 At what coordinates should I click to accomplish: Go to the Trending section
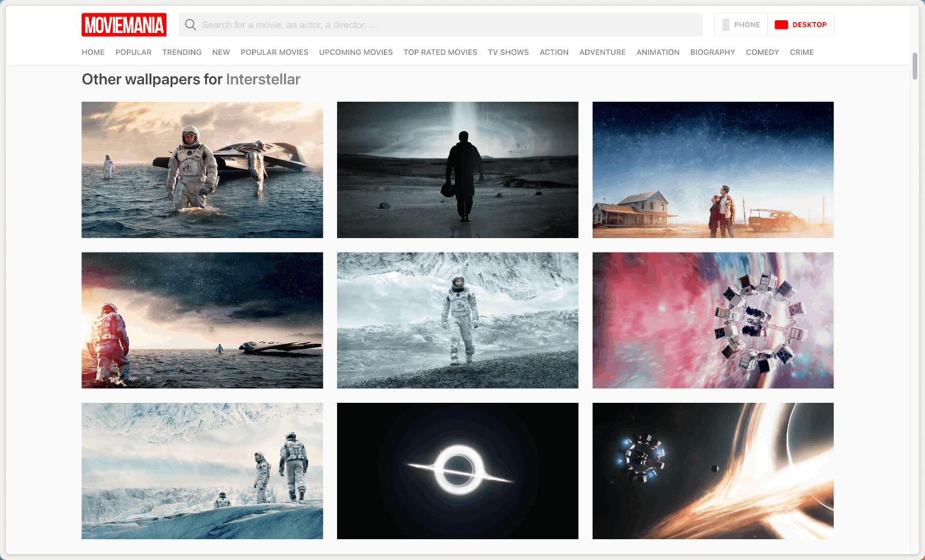pos(182,52)
